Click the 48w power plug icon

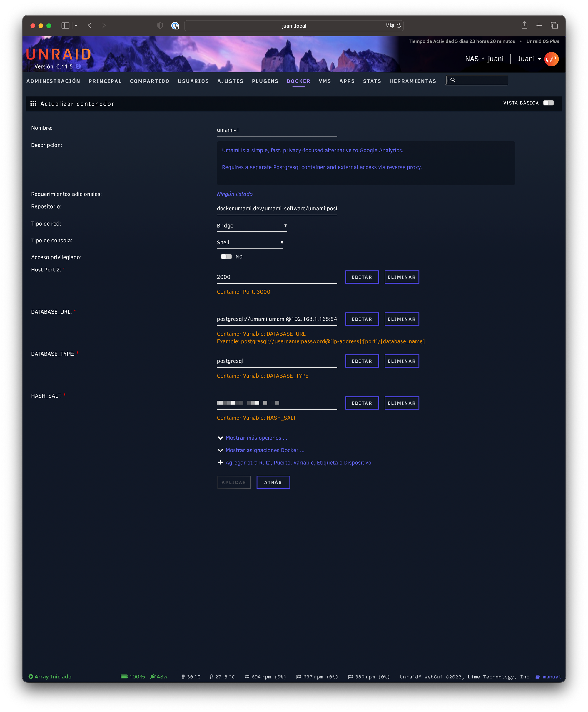click(x=153, y=676)
